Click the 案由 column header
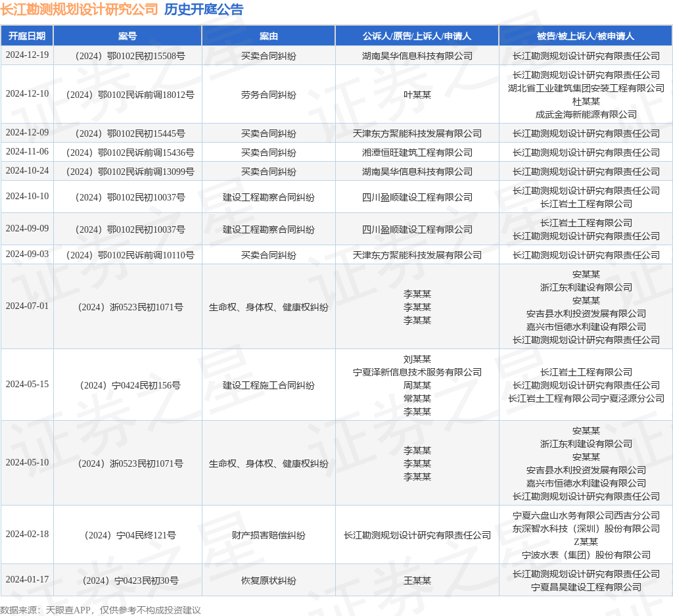Image resolution: width=673 pixels, height=616 pixels. click(x=269, y=36)
